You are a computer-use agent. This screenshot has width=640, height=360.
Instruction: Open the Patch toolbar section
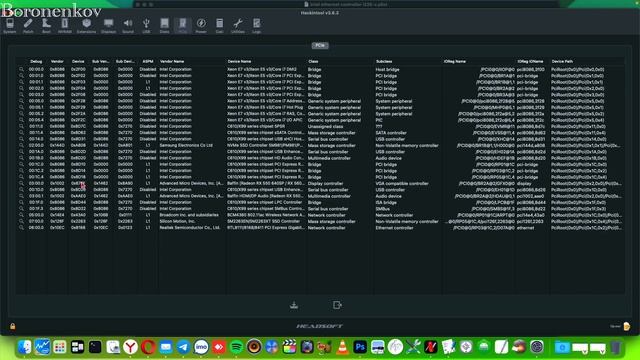tap(28, 25)
